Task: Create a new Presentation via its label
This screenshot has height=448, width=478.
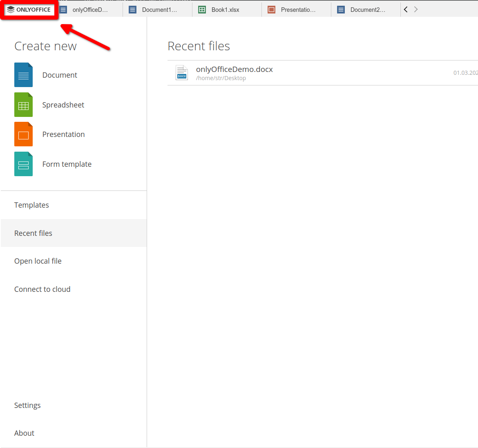Action: [x=63, y=134]
